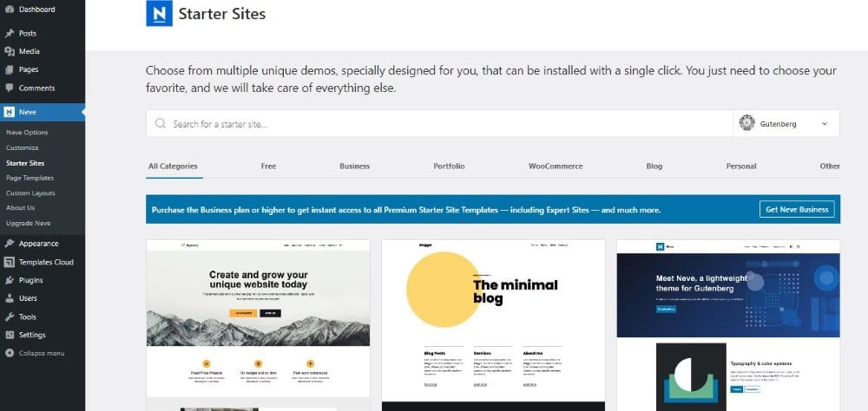Collapse the admin menu
Screen dimensions: 868x411
(x=35, y=353)
